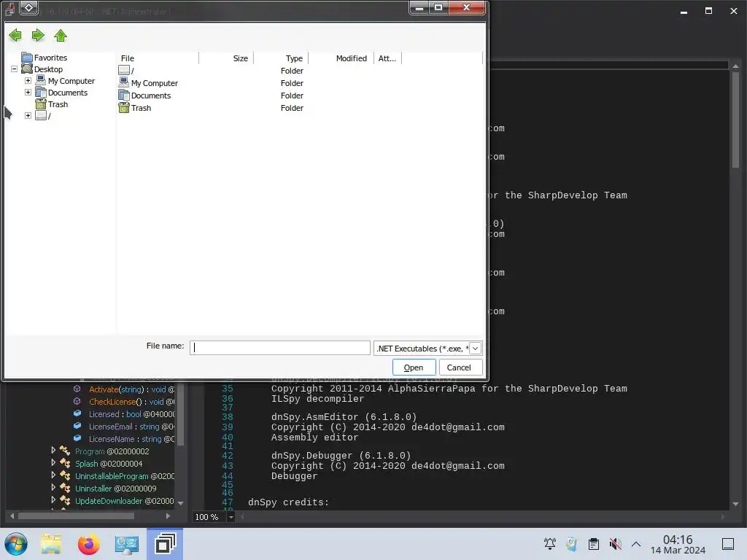
Task: Click My Computer icon in tree
Action: pos(41,80)
